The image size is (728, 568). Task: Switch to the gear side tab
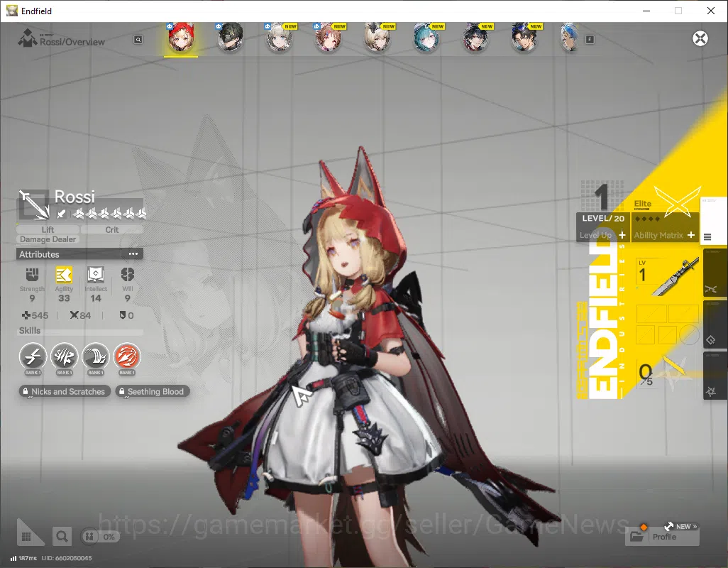click(x=715, y=324)
